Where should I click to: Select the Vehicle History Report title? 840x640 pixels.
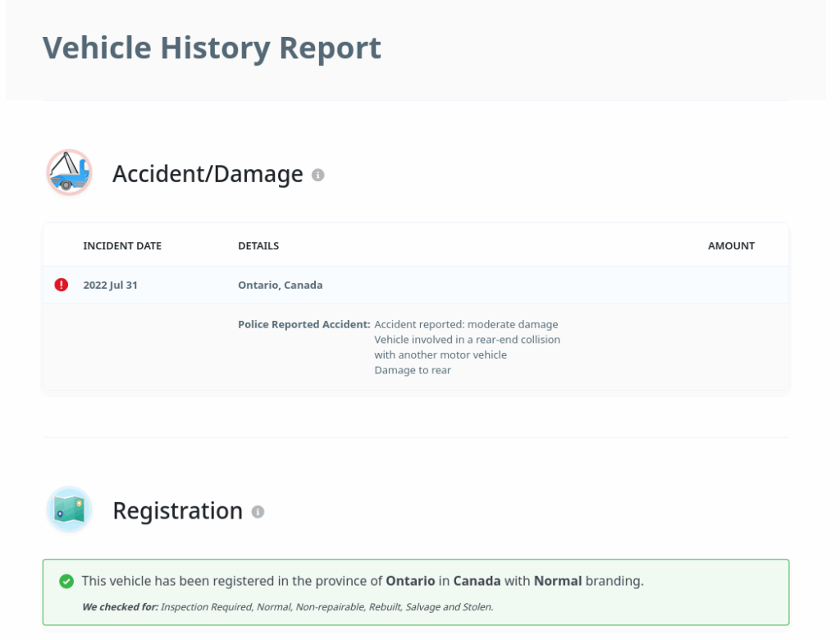(212, 48)
